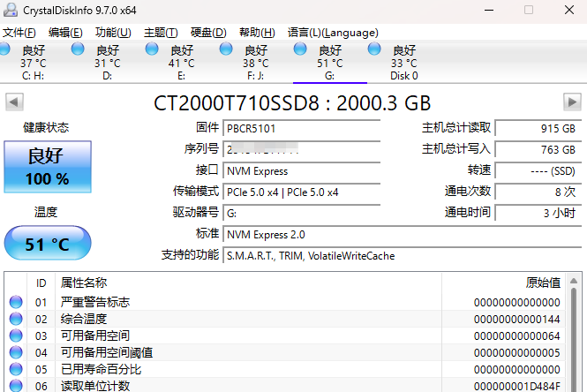The height and width of the screenshot is (392, 587).
Task: Click status orb for attribute 04 可用备用空间阈值
Action: (16, 352)
